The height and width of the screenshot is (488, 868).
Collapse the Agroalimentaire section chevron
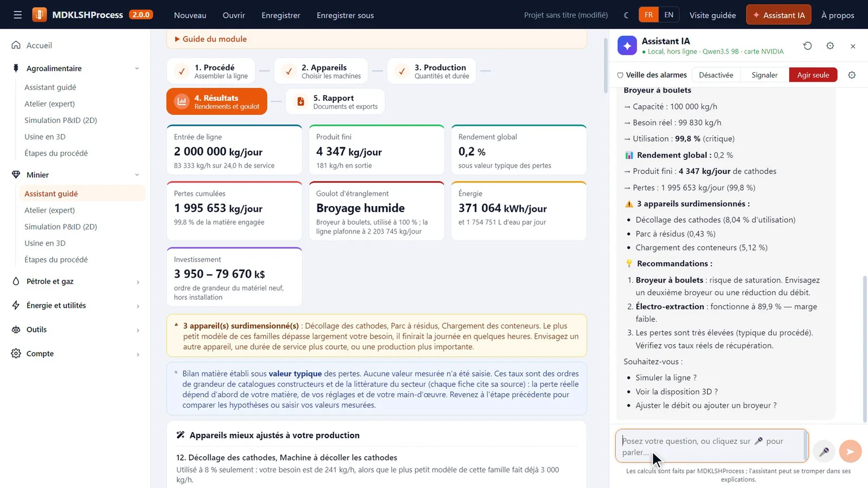coord(137,68)
